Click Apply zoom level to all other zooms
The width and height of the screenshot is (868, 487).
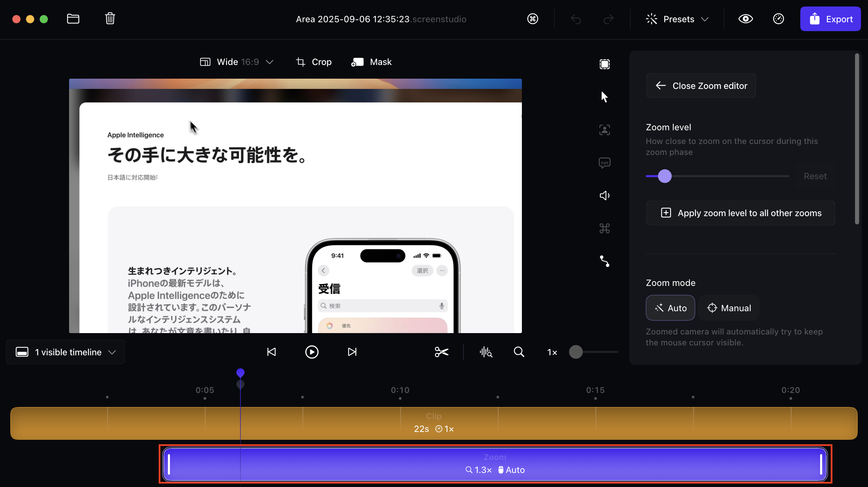point(740,213)
